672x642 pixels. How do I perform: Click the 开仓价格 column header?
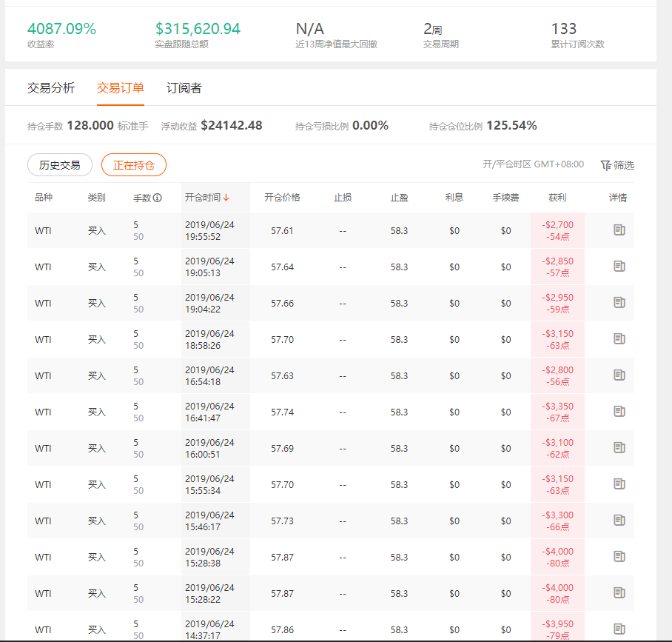[282, 198]
